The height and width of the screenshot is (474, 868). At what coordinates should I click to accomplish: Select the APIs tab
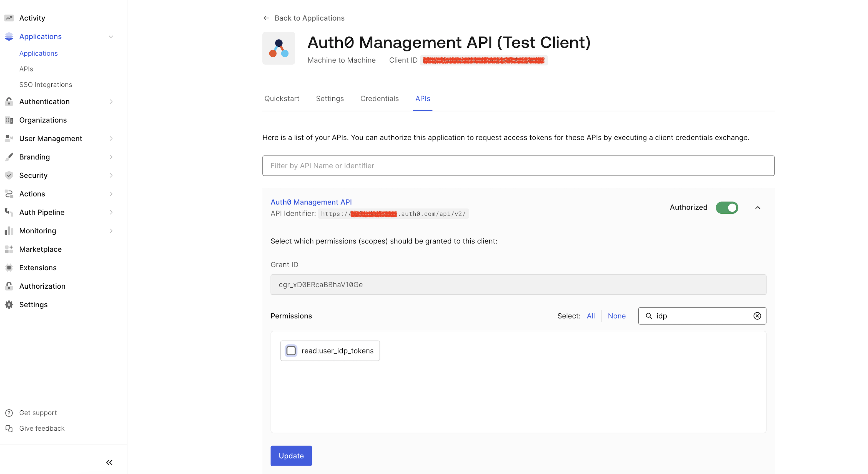pos(423,98)
